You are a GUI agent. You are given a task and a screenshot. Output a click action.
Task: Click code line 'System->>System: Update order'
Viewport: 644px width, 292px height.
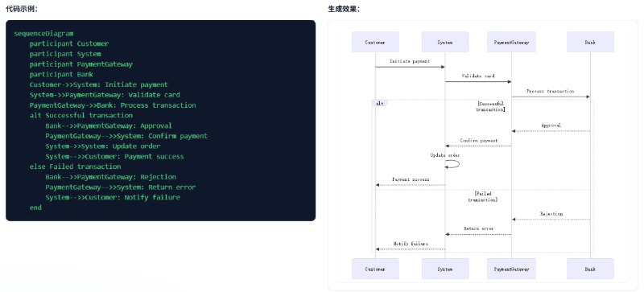coord(103,146)
